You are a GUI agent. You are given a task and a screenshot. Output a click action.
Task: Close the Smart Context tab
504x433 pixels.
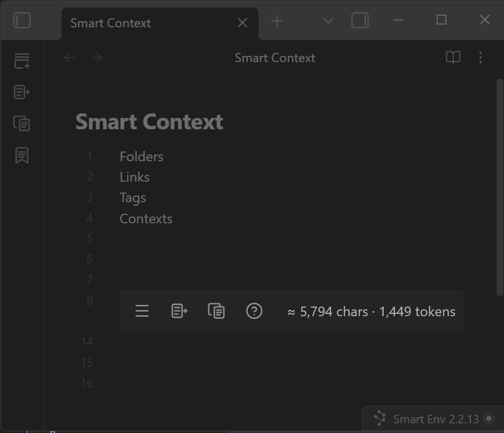click(x=242, y=23)
